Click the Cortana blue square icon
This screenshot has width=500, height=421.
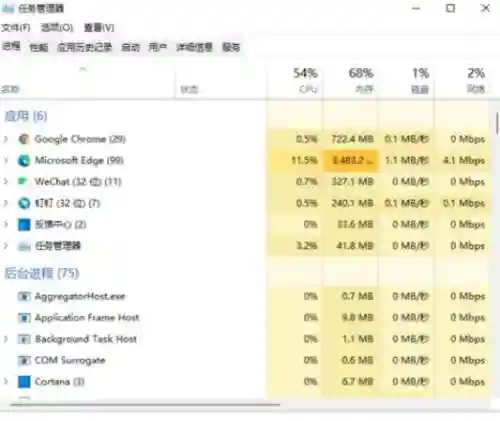[24, 382]
